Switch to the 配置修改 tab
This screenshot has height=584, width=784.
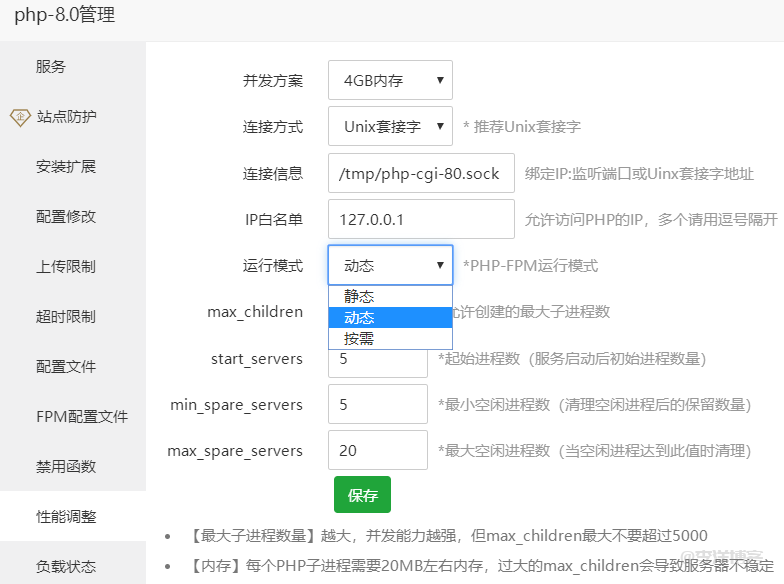coord(66,217)
